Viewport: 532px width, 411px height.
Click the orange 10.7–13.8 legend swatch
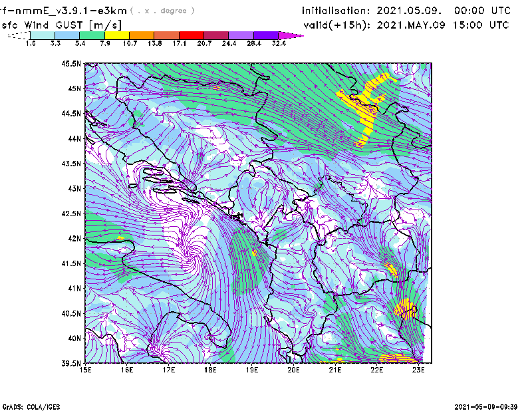point(142,35)
